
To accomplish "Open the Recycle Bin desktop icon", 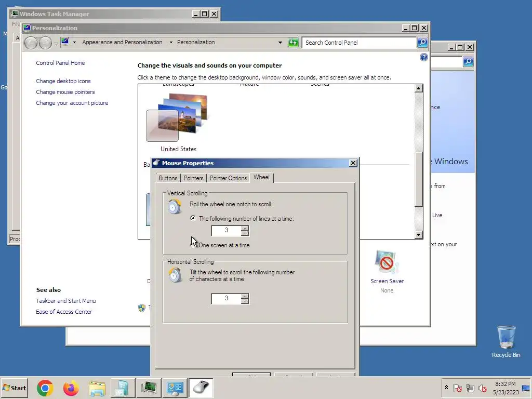I will pos(506,341).
